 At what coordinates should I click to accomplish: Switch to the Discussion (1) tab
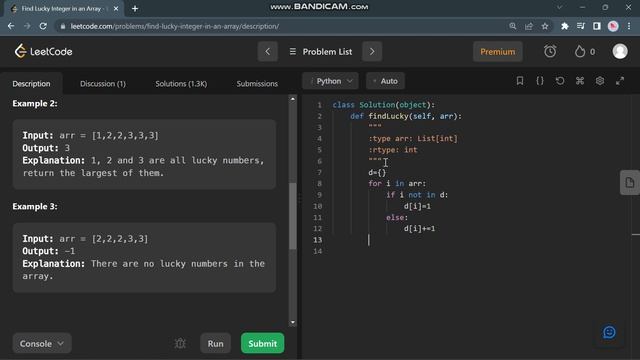click(103, 84)
